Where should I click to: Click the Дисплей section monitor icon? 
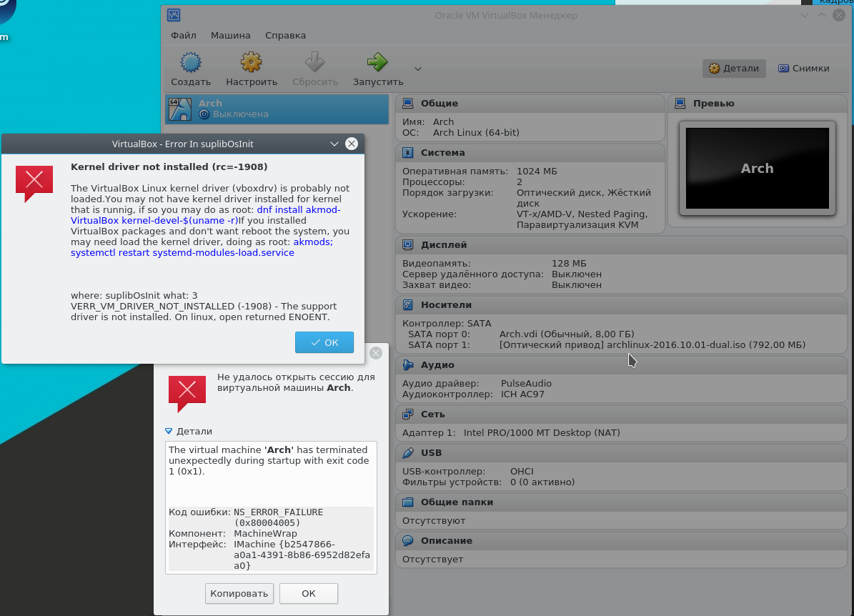pyautogui.click(x=407, y=244)
